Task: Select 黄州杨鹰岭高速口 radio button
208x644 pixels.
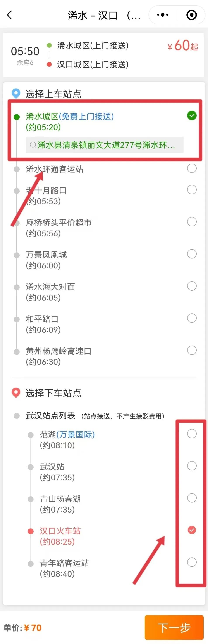Action: point(192,350)
